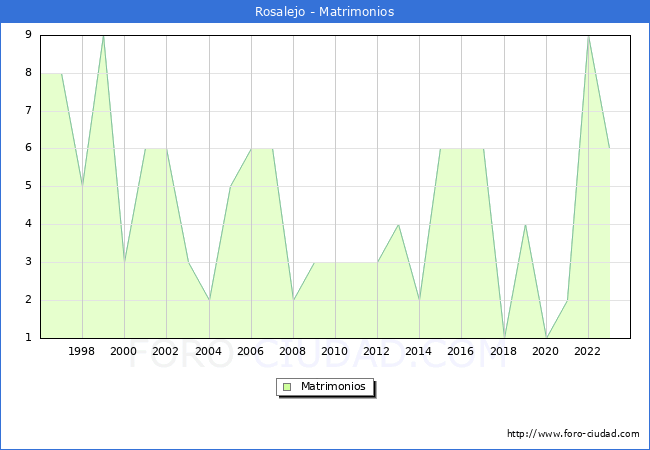Click the 2005 data point at value 5

pos(230,186)
